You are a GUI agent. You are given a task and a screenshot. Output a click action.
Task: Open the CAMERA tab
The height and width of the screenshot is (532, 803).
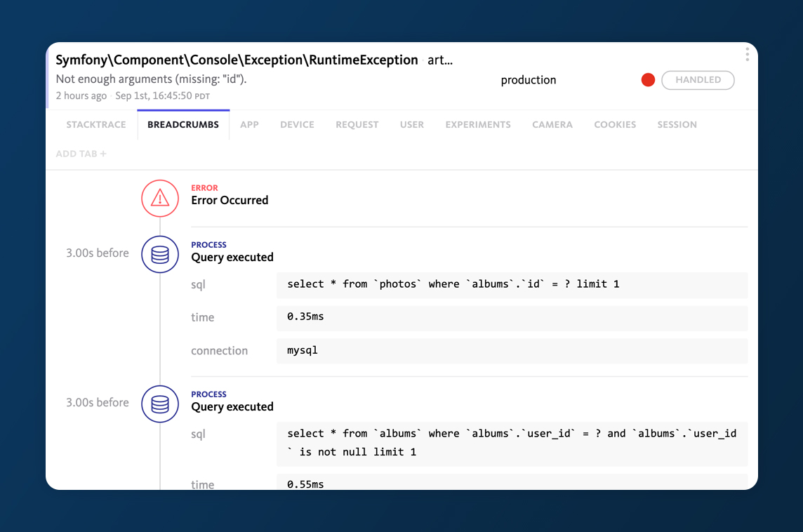552,124
